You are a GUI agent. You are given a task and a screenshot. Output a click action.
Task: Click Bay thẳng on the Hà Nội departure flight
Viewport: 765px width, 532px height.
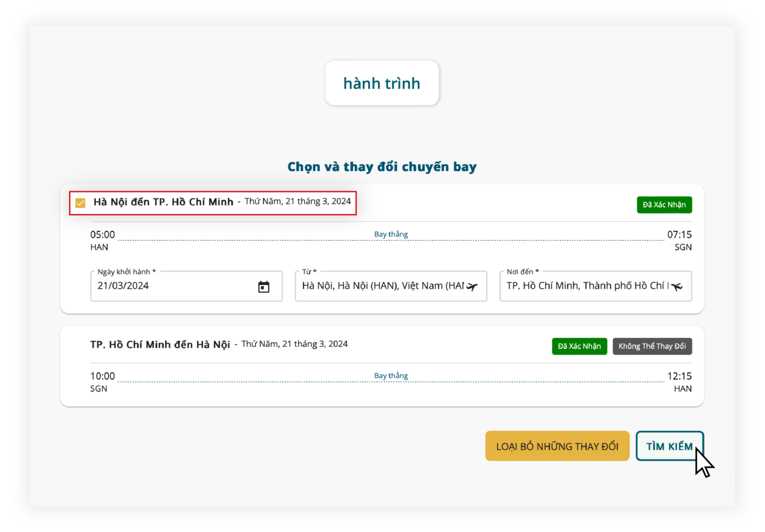391,234
